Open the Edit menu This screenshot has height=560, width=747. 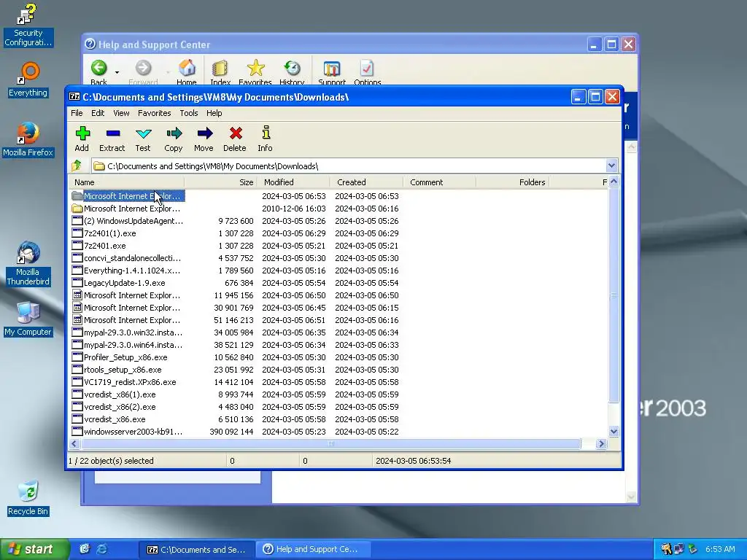(x=98, y=113)
